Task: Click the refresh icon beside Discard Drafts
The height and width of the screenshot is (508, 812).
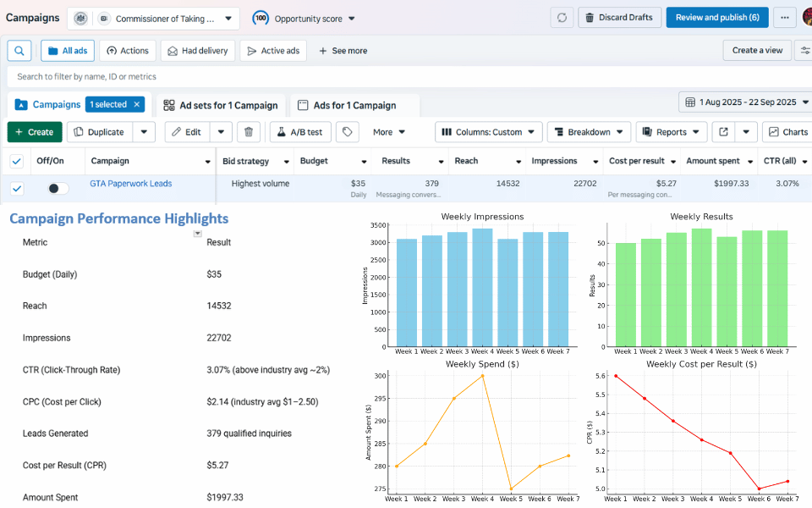Action: (562, 18)
